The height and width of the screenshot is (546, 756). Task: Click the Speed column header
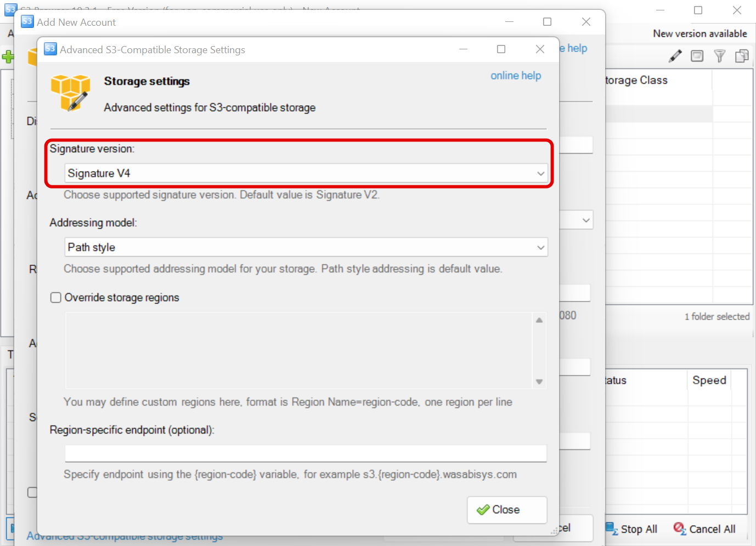click(709, 380)
